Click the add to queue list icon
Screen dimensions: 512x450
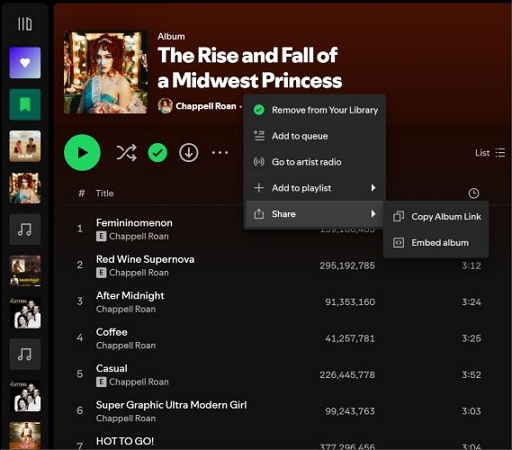click(x=259, y=136)
